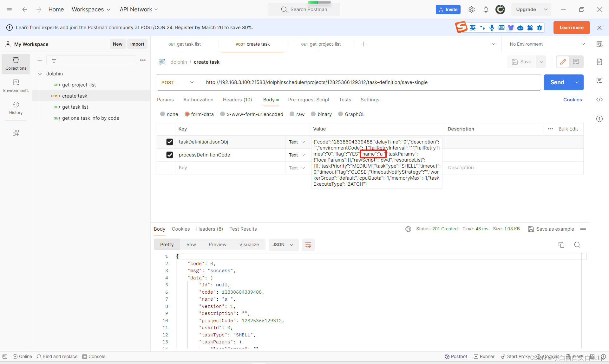Image resolution: width=609 pixels, height=364 pixels.
Task: Open the documentation icon in the right sidebar
Action: 599,62
